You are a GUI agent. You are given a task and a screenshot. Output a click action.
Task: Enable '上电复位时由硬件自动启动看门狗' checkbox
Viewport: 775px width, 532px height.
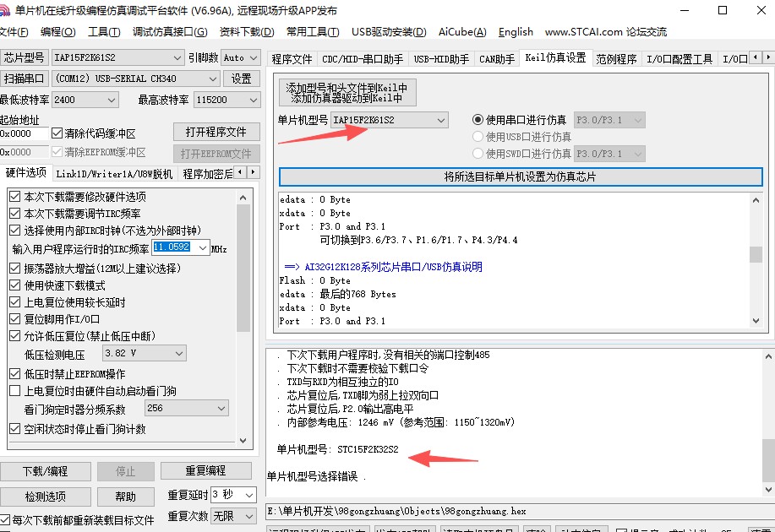pos(15,391)
